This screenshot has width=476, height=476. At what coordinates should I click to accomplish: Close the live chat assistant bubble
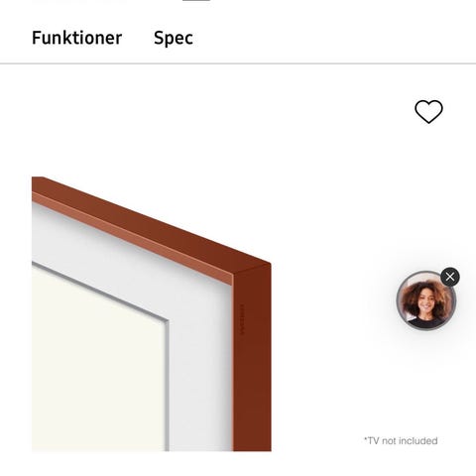click(450, 277)
